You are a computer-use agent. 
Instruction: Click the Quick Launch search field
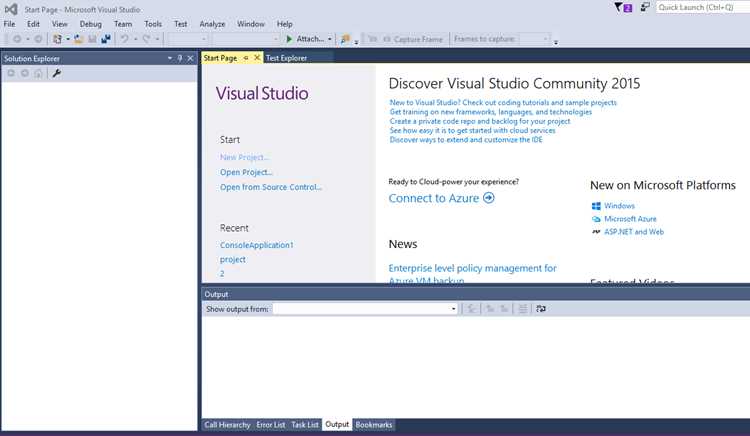702,7
